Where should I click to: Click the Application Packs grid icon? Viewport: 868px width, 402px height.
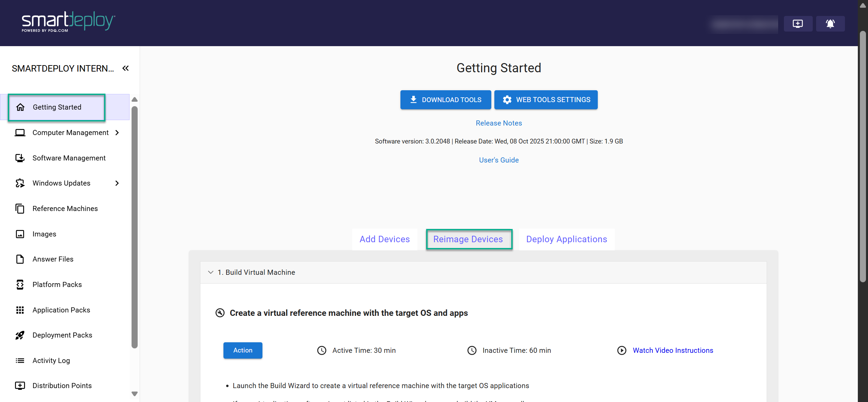(20, 310)
